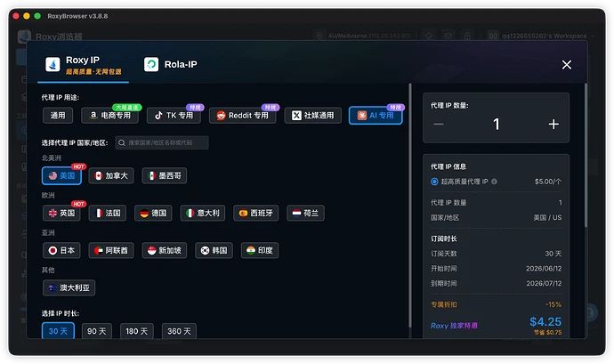Open the workspace dropdown in the background window
Image resolution: width=614 pixels, height=364 pixels.
point(542,36)
